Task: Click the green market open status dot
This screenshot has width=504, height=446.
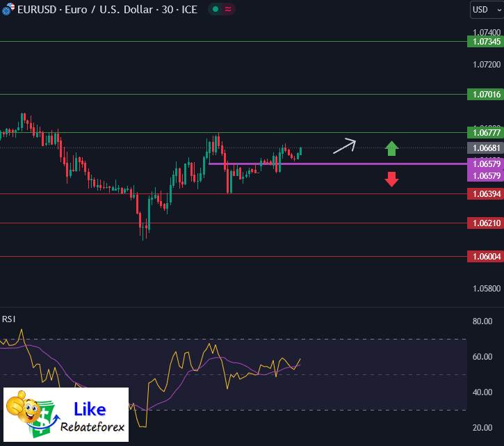Action: (x=216, y=9)
